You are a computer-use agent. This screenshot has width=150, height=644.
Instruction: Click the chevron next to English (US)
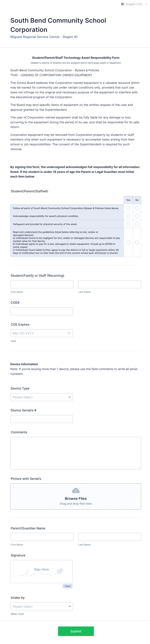[x=146, y=4]
